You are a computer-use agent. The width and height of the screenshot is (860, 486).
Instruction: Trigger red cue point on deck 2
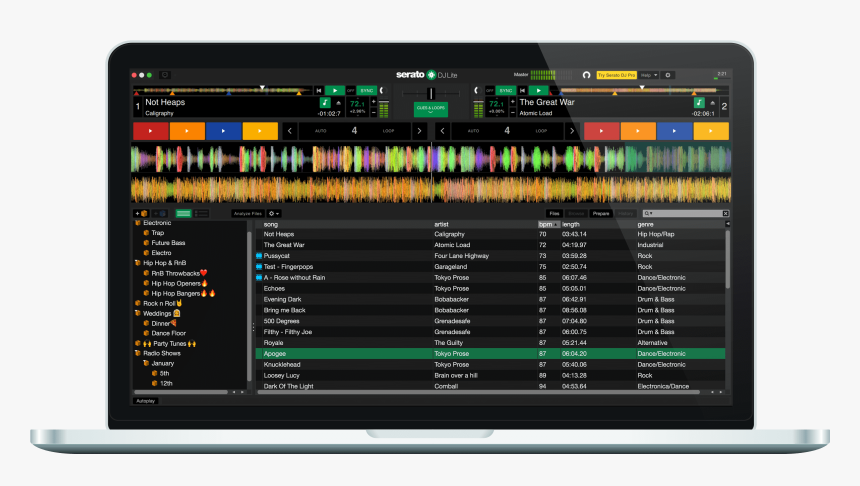[x=602, y=131]
